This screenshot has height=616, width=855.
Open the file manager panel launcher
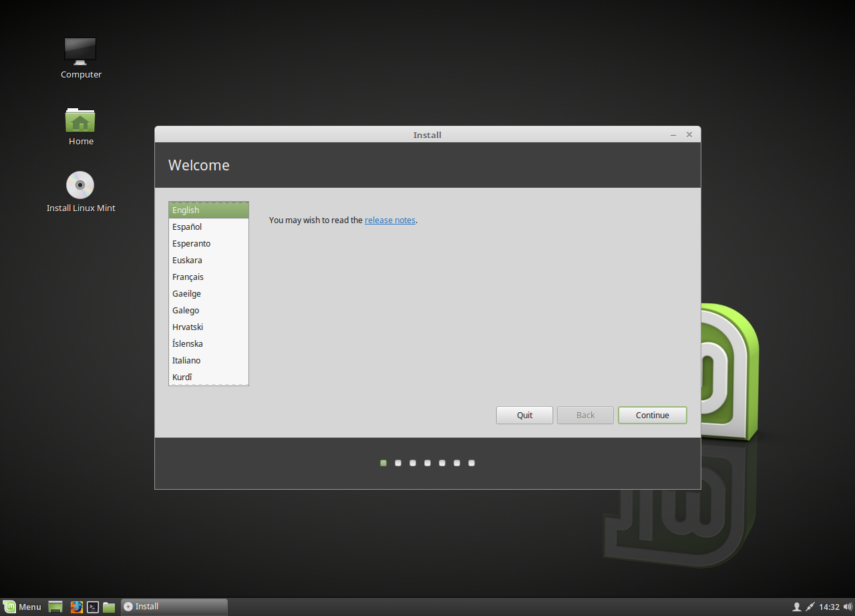click(x=109, y=607)
